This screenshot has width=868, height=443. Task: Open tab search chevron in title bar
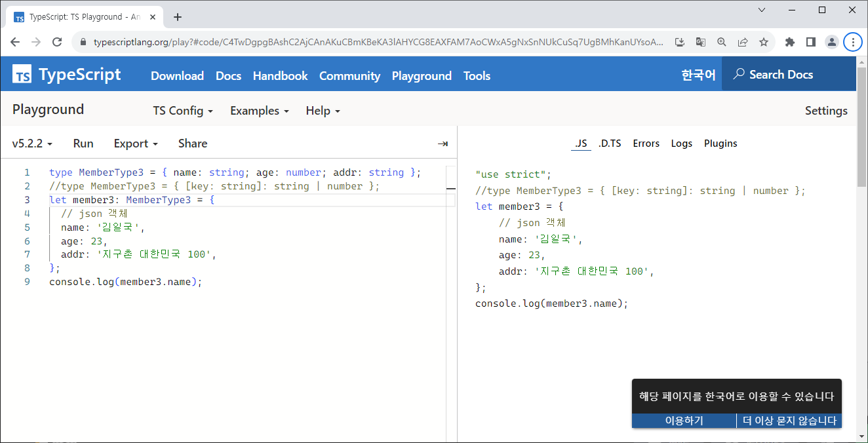coord(762,10)
